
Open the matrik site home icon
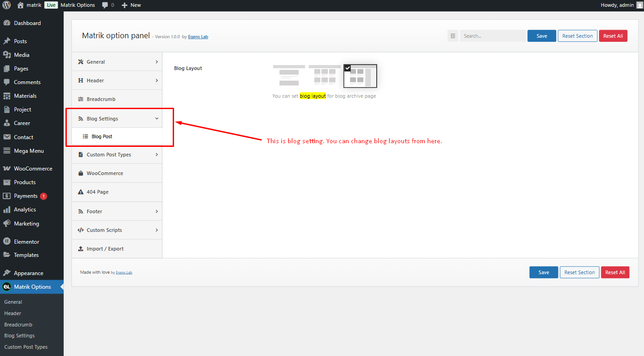pyautogui.click(x=20, y=5)
